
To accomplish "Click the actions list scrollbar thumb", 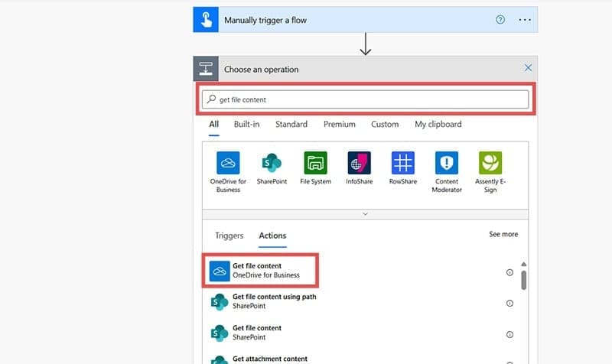I will 524,280.
